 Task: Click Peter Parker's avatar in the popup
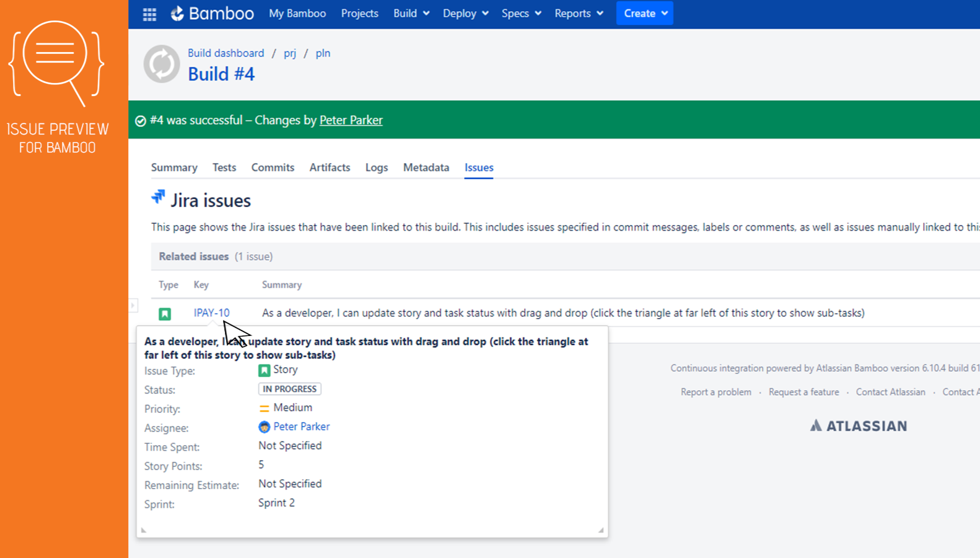[x=264, y=427]
